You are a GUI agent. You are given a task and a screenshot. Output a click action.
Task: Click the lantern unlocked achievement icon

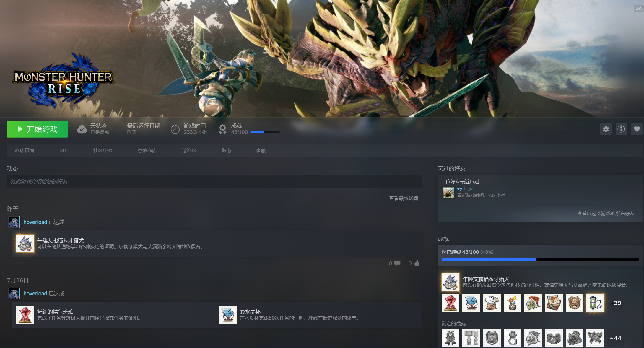(x=595, y=303)
